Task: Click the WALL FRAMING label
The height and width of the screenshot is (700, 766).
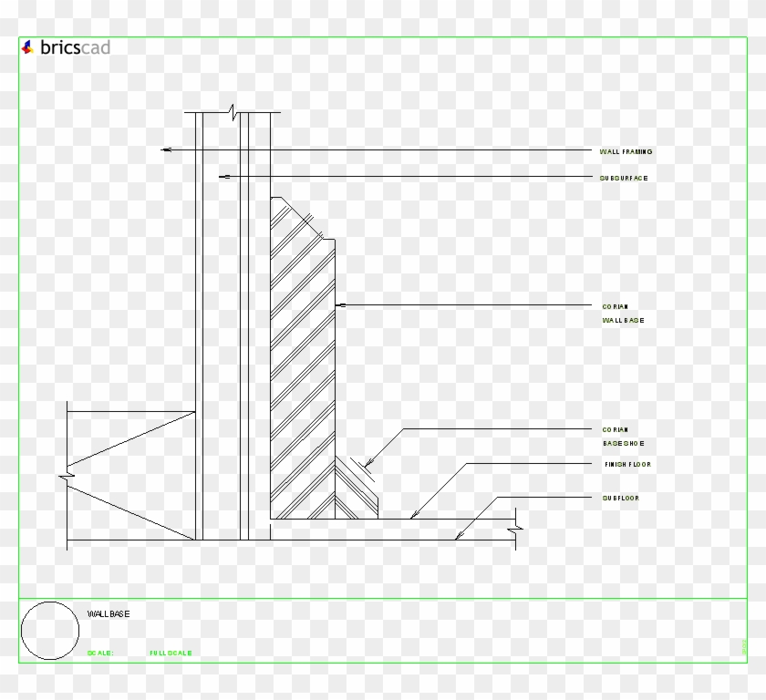Action: tap(626, 152)
